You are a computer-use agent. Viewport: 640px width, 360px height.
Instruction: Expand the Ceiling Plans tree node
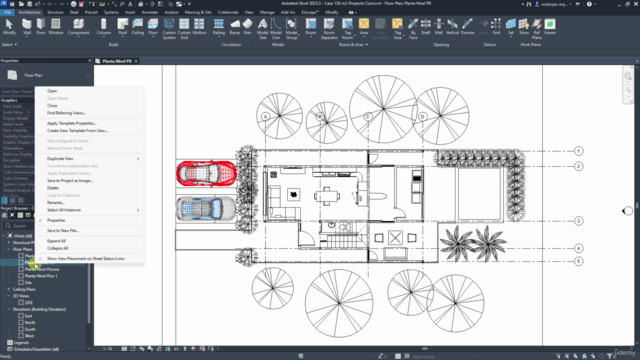(9, 289)
